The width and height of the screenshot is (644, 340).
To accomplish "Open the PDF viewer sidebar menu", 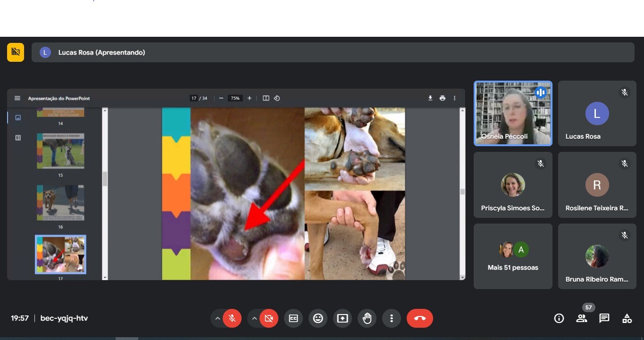I will [x=17, y=98].
